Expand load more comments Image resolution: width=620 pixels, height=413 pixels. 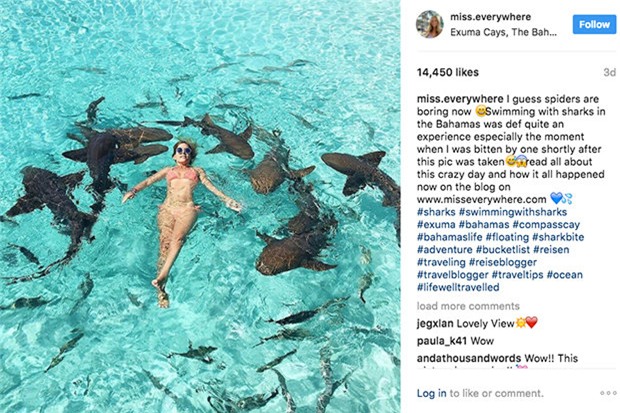(467, 305)
